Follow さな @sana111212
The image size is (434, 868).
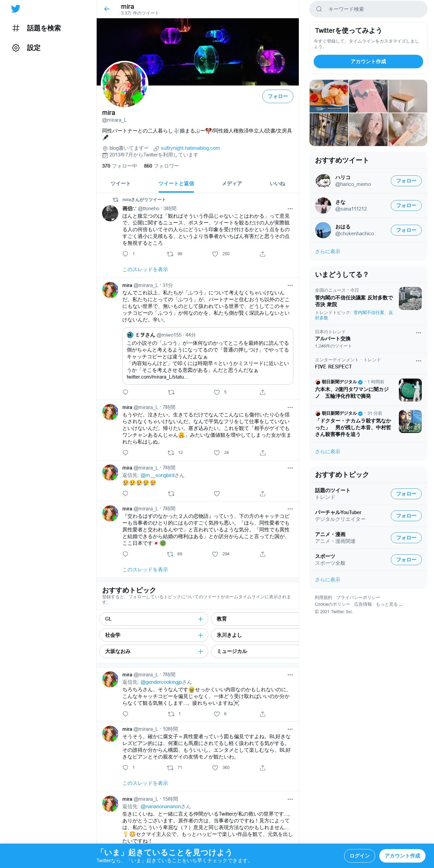tap(406, 206)
